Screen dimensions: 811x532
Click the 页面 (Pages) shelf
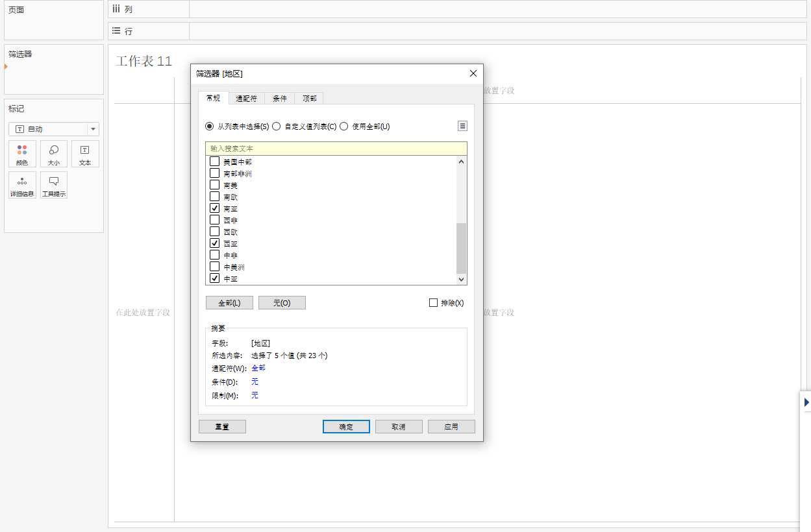(x=54, y=21)
